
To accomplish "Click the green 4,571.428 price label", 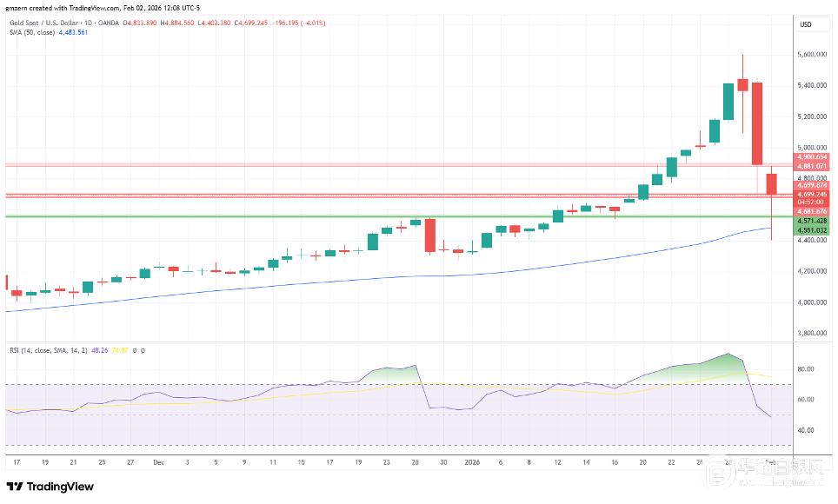I will (x=811, y=222).
